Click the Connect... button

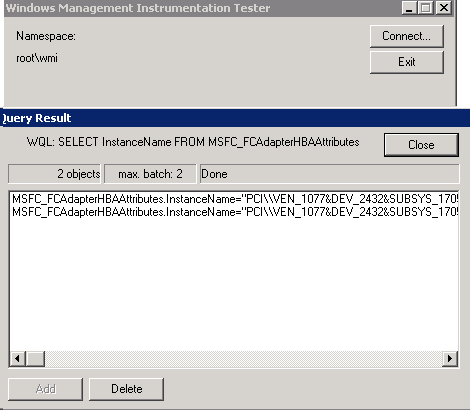[x=407, y=36]
